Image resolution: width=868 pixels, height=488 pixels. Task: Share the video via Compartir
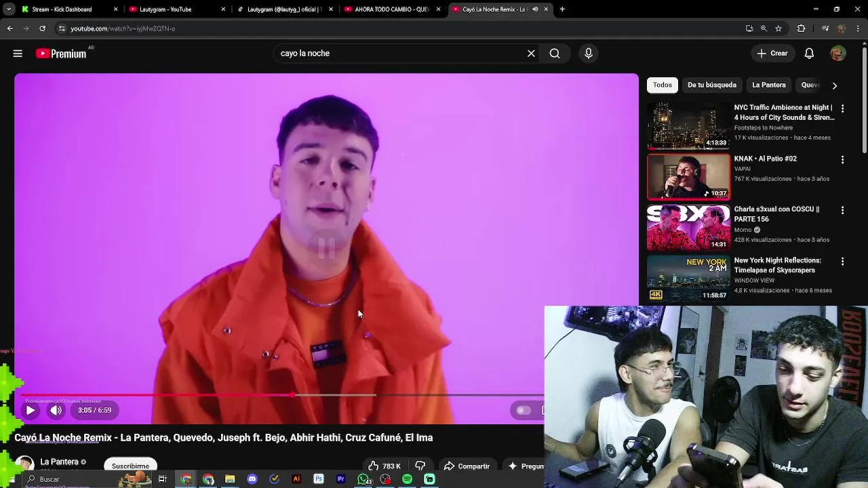coord(467,466)
